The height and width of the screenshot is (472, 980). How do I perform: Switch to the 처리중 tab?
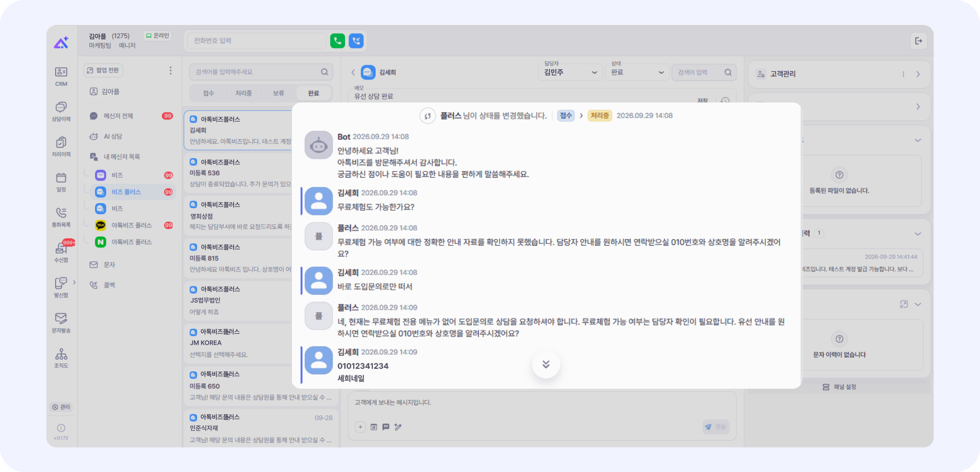pyautogui.click(x=243, y=93)
